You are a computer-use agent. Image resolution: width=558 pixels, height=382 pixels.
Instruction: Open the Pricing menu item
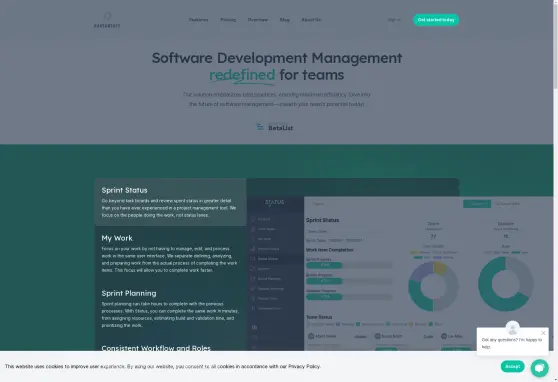[228, 20]
